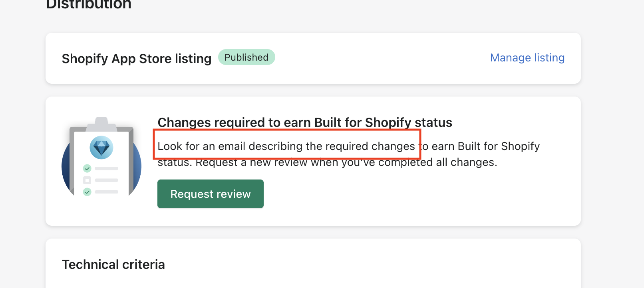Click the bottom green checkmark on clipboard
This screenshot has height=288, width=644.
click(x=87, y=192)
